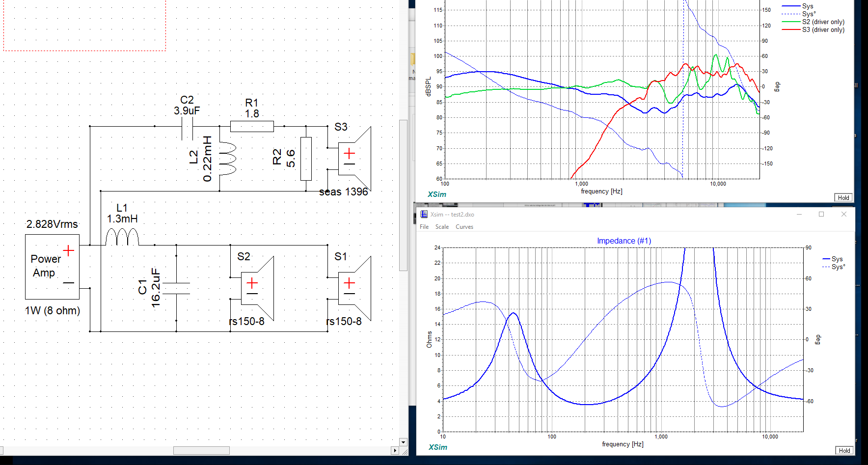Select the C1 16.2uF capacitor symbol
Viewport: 868px width, 465px height.
[176, 288]
